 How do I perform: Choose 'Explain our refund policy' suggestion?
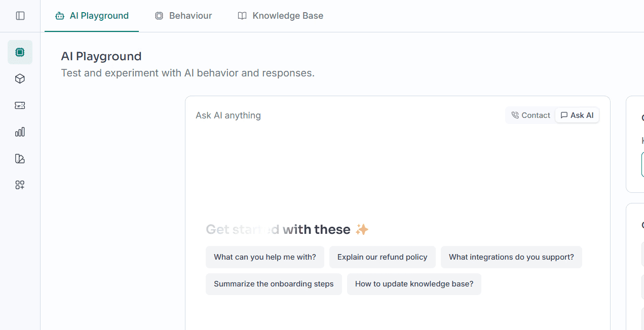point(383,257)
